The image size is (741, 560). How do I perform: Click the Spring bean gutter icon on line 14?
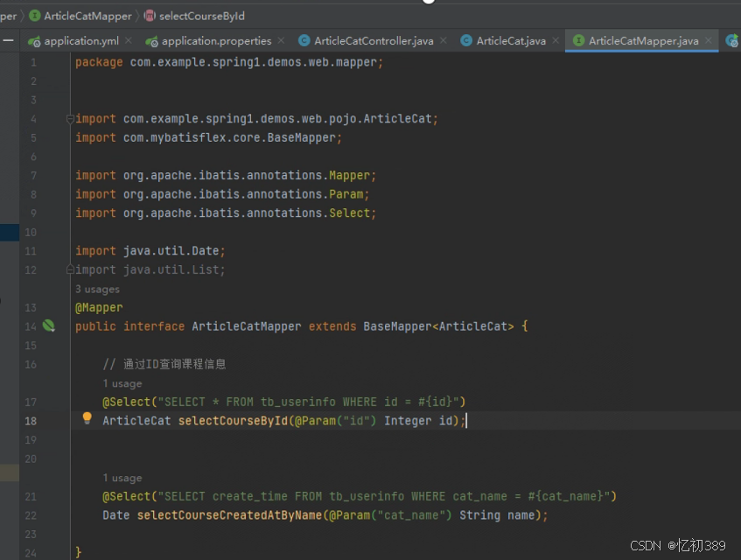point(49,325)
